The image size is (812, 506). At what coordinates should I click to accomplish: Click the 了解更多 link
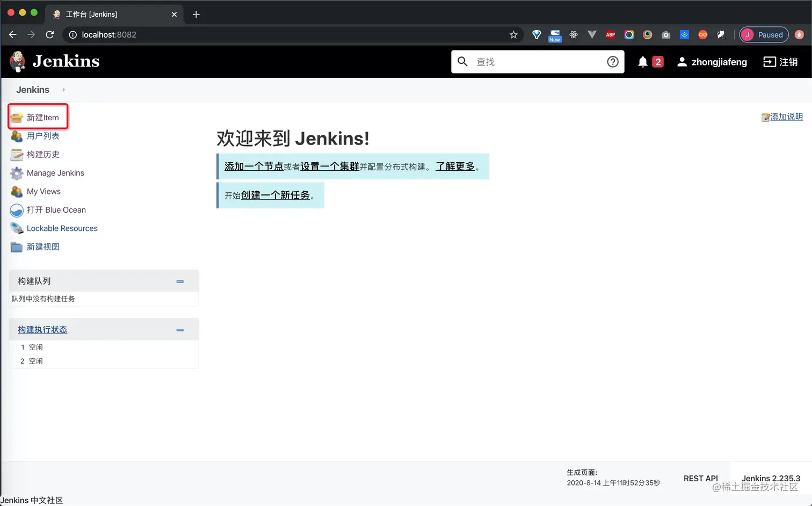click(455, 167)
